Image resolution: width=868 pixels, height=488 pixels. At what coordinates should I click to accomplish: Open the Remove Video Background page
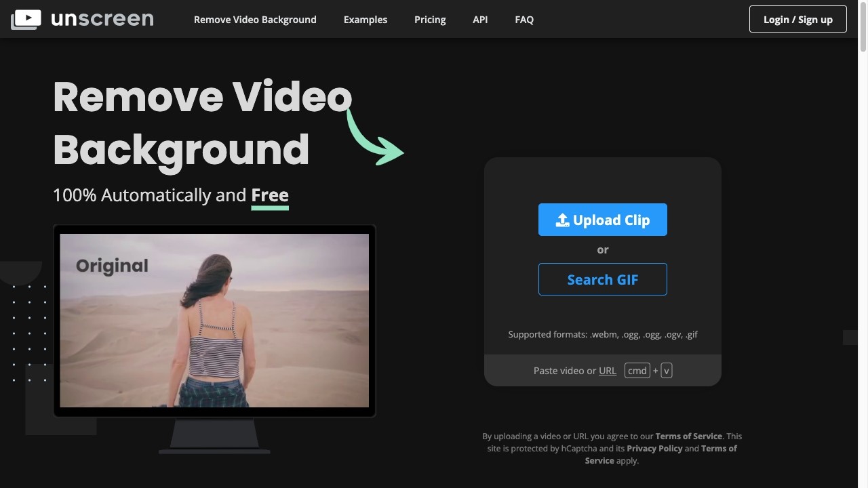tap(255, 20)
